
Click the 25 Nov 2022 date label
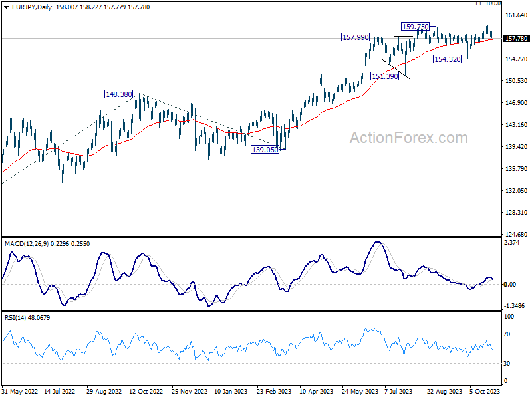pos(190,392)
